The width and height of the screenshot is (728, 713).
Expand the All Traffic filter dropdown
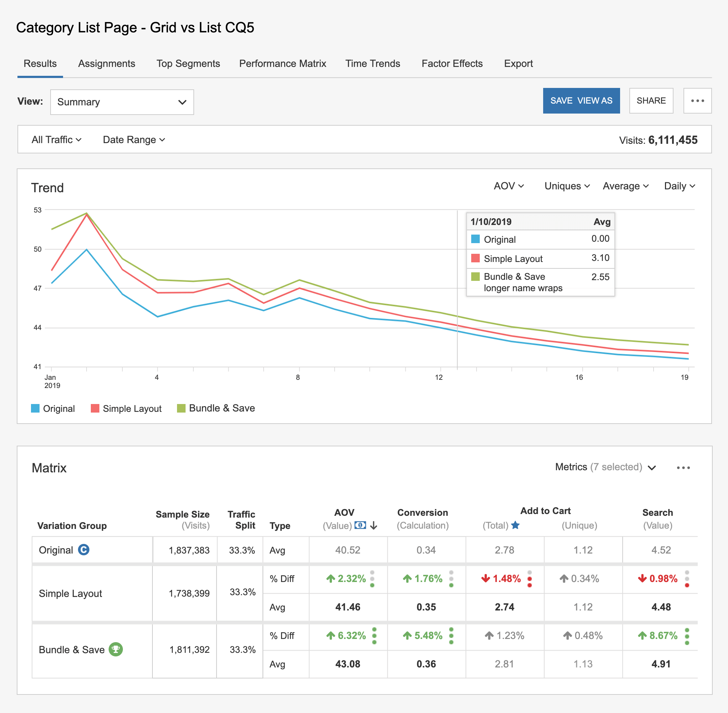tap(56, 140)
